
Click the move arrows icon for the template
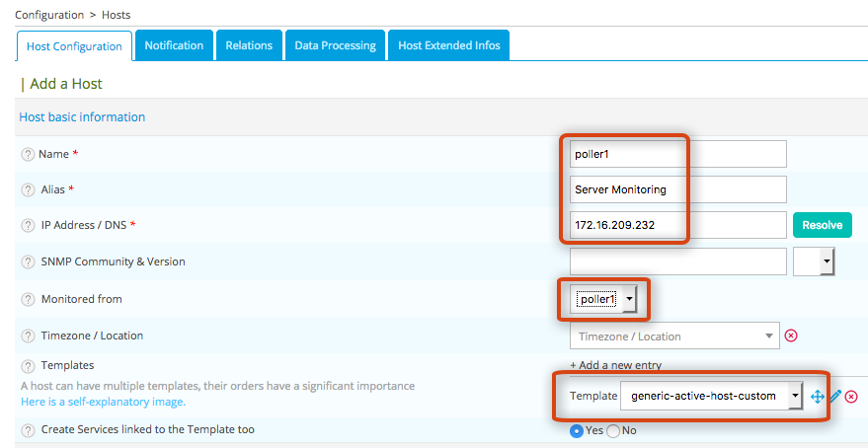818,397
